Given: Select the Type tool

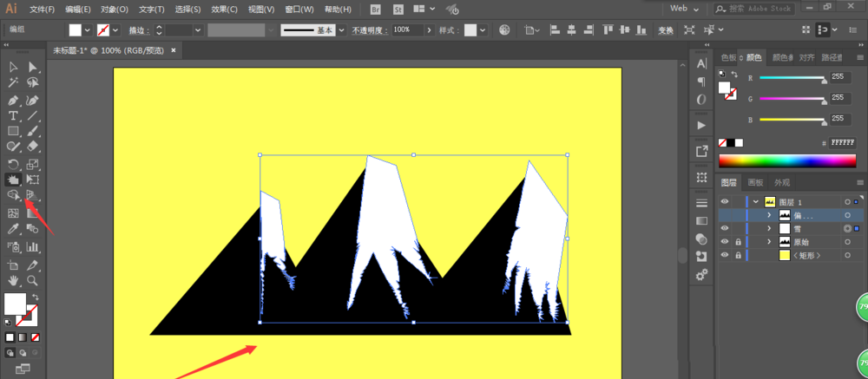Looking at the screenshot, I should (x=13, y=115).
